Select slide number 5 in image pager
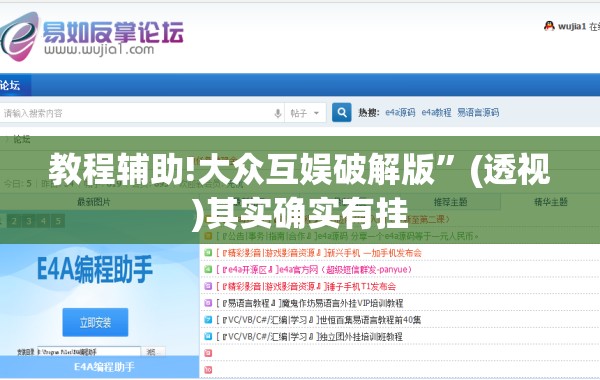600x380 pixels. [58, 221]
